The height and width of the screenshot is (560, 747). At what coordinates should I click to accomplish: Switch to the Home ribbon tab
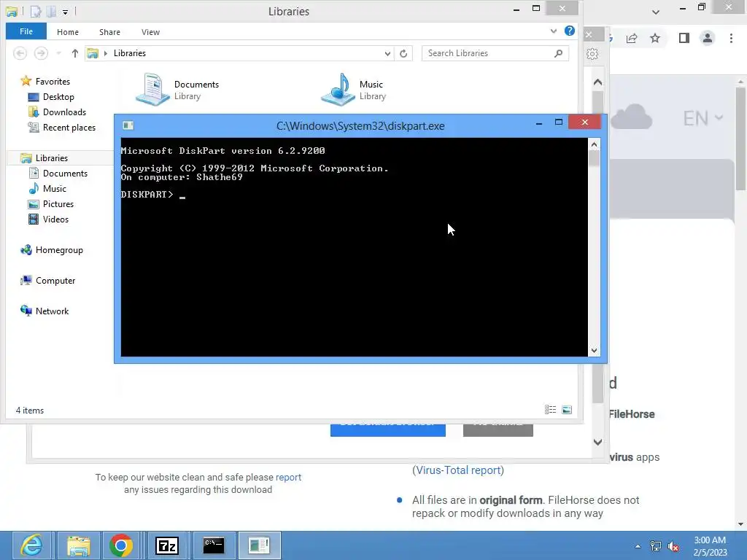coord(68,32)
